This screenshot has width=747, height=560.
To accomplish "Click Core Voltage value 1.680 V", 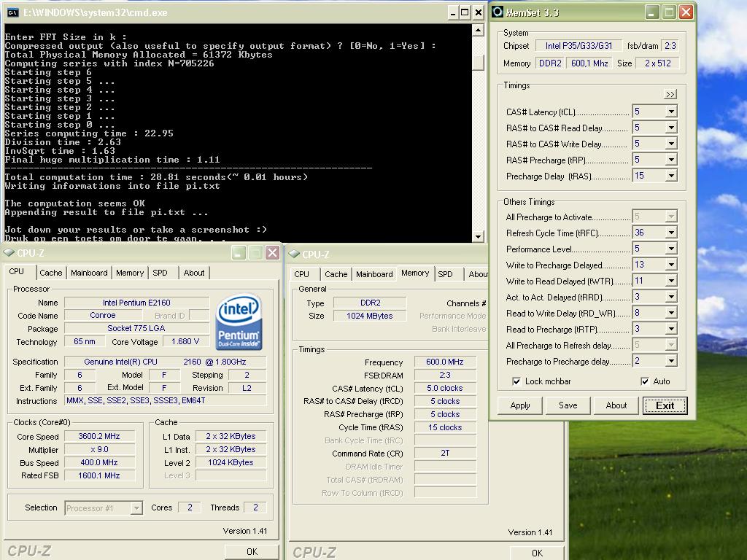I will click(185, 341).
